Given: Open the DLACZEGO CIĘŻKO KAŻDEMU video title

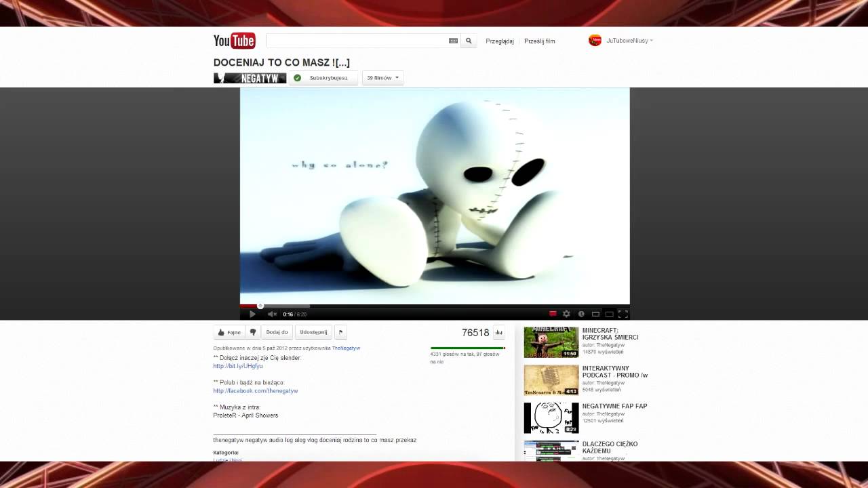Looking at the screenshot, I should tap(610, 447).
